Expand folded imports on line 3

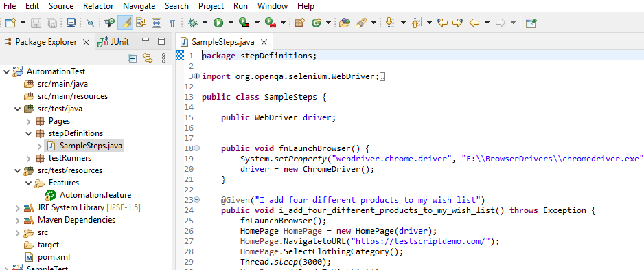pyautogui.click(x=197, y=76)
